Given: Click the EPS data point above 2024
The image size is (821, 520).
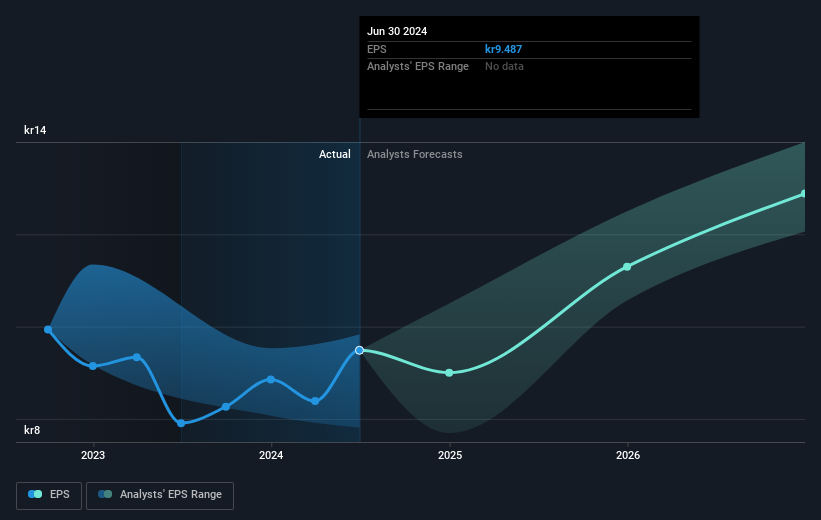Looking at the screenshot, I should tap(271, 379).
